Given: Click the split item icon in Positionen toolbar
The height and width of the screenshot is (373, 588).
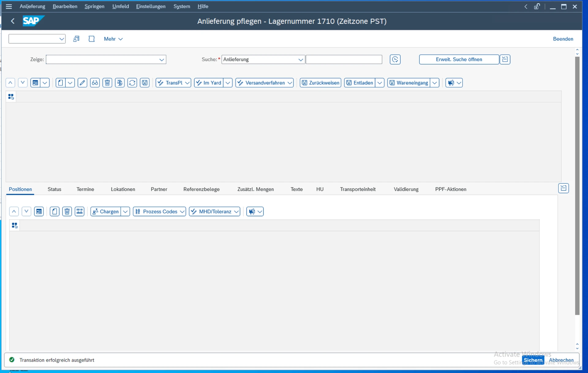Looking at the screenshot, I should point(80,211).
